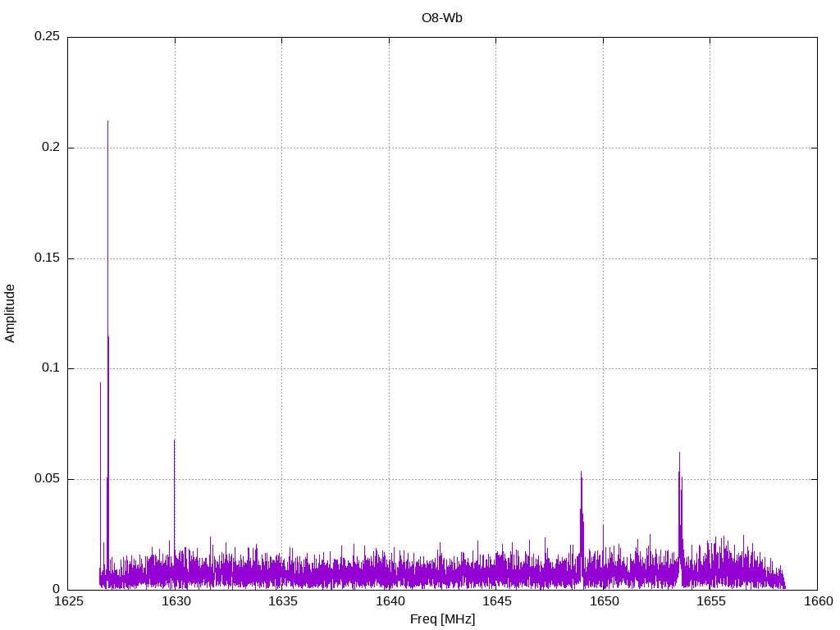840x630 pixels.
Task: Select the 1640 x-axis tick label
Action: pyautogui.click(x=390, y=602)
